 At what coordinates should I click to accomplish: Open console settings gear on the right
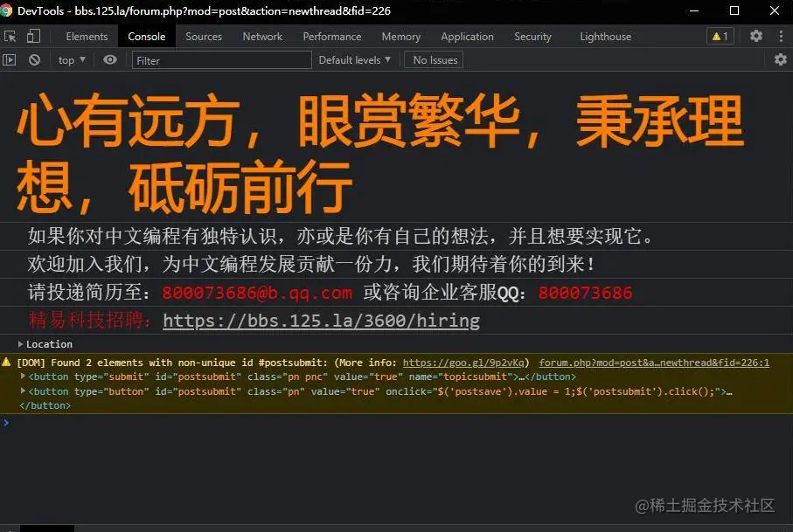click(781, 59)
